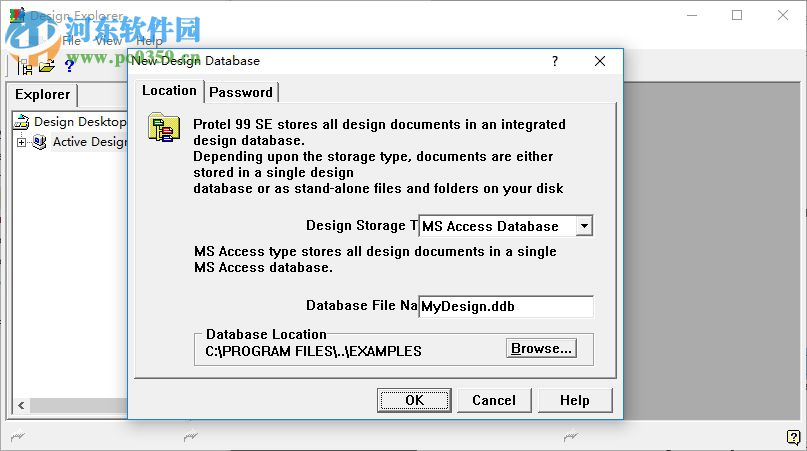Click the Cancel button
The image size is (807, 451).
pyautogui.click(x=494, y=400)
